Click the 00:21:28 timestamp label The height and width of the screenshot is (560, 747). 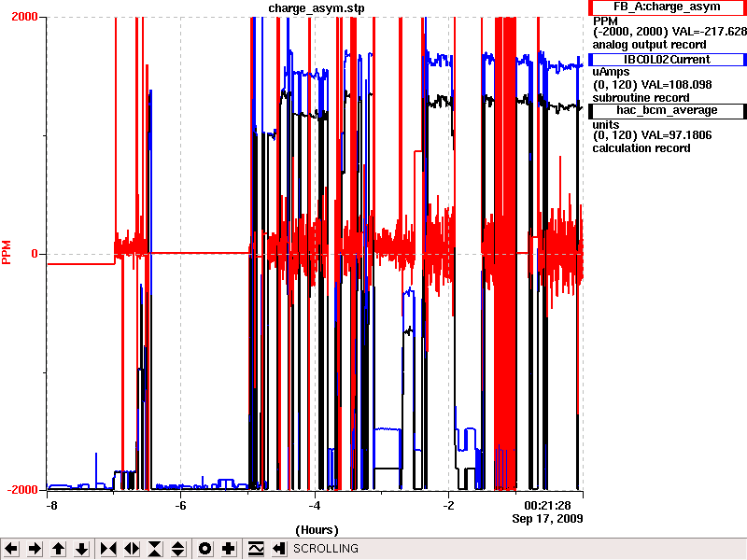547,506
